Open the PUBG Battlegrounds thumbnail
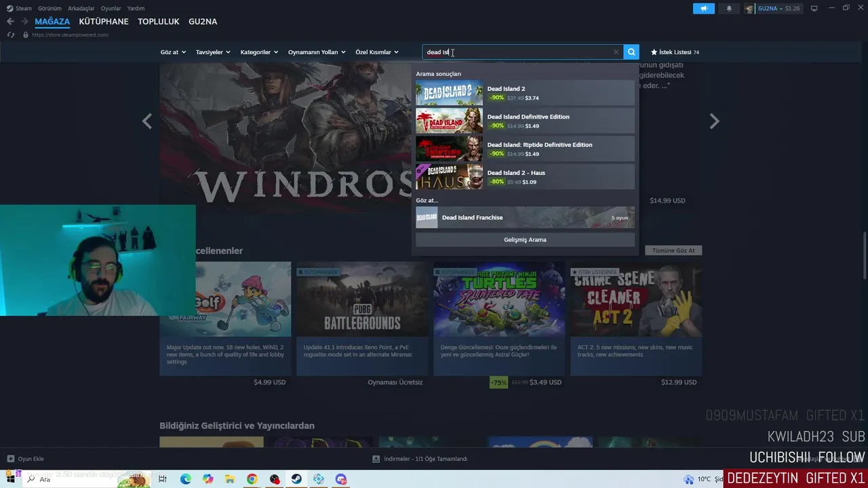 362,299
